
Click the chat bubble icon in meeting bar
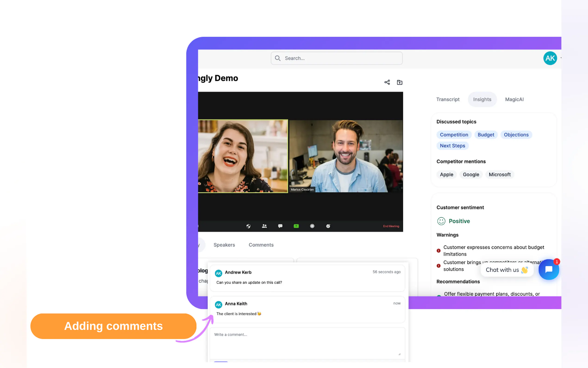click(x=280, y=226)
